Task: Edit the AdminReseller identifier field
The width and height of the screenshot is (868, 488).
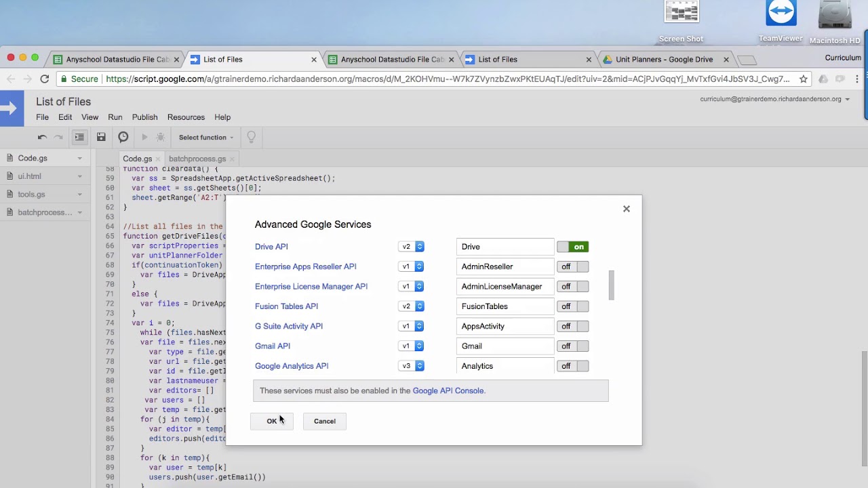Action: click(x=505, y=266)
